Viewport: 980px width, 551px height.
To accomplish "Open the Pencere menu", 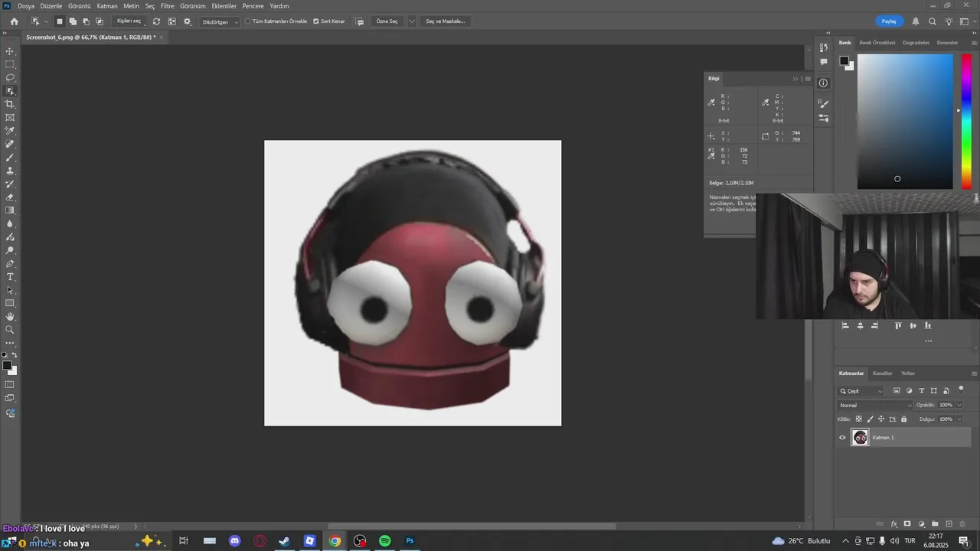I will (253, 5).
